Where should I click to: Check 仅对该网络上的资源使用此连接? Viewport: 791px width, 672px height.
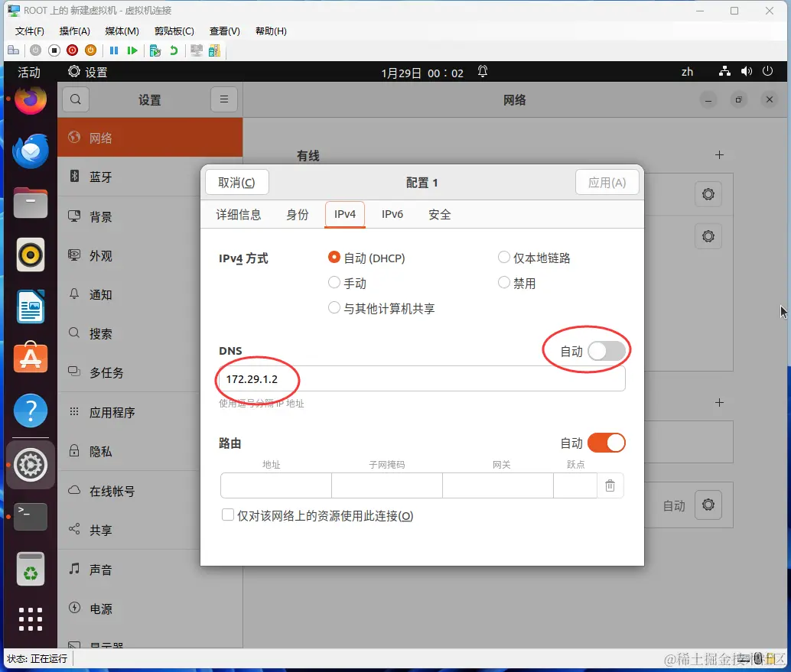click(x=227, y=515)
